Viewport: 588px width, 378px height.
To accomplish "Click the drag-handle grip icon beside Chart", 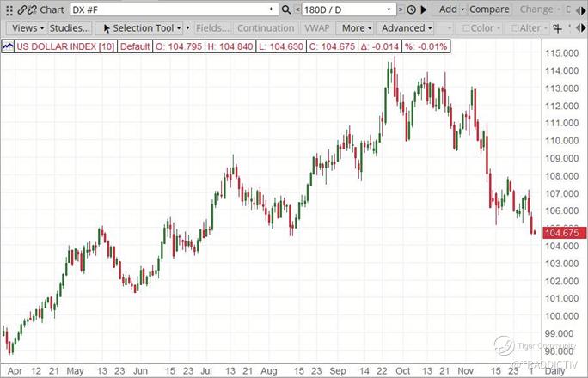I will click(x=9, y=10).
